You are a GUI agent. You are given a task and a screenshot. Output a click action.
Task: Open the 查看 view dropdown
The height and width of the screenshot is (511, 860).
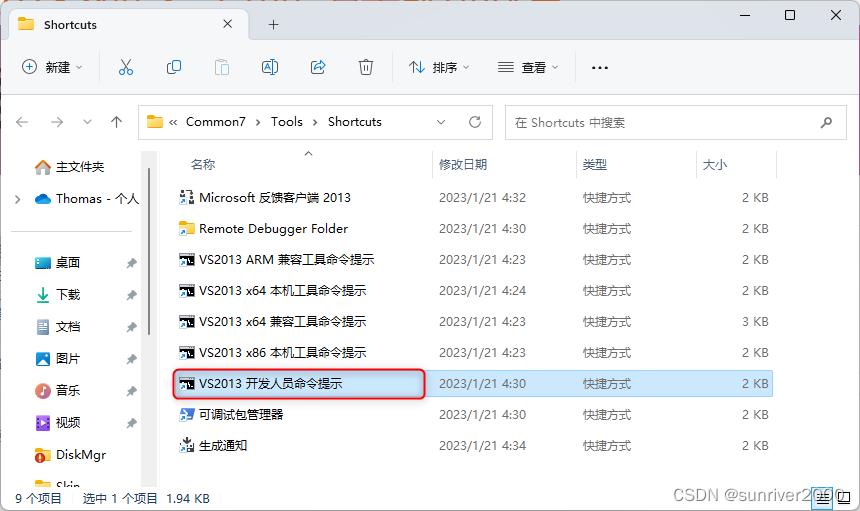pos(528,67)
